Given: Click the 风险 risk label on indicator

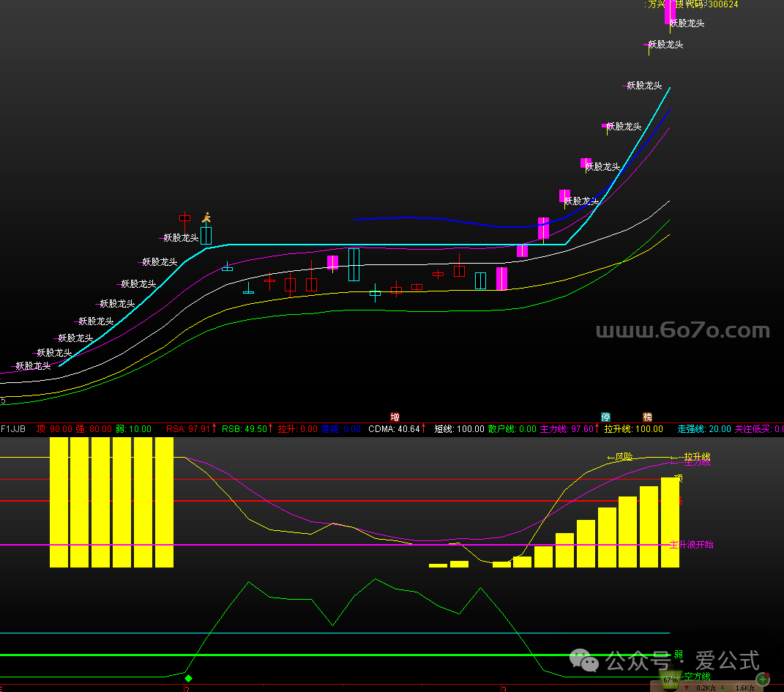Looking at the screenshot, I should 622,457.
